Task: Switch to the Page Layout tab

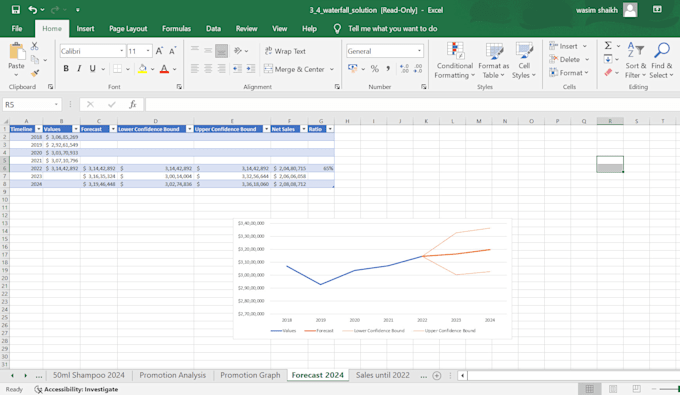Action: coord(128,29)
